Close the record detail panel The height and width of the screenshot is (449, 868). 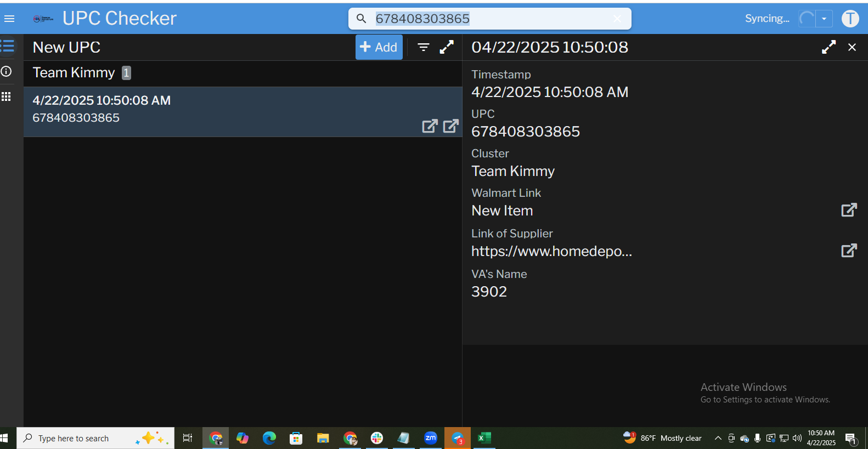[852, 47]
